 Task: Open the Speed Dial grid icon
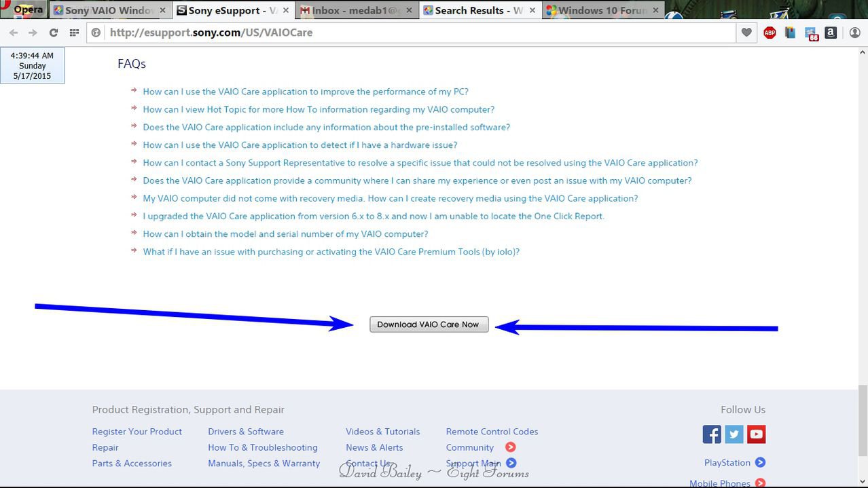74,33
